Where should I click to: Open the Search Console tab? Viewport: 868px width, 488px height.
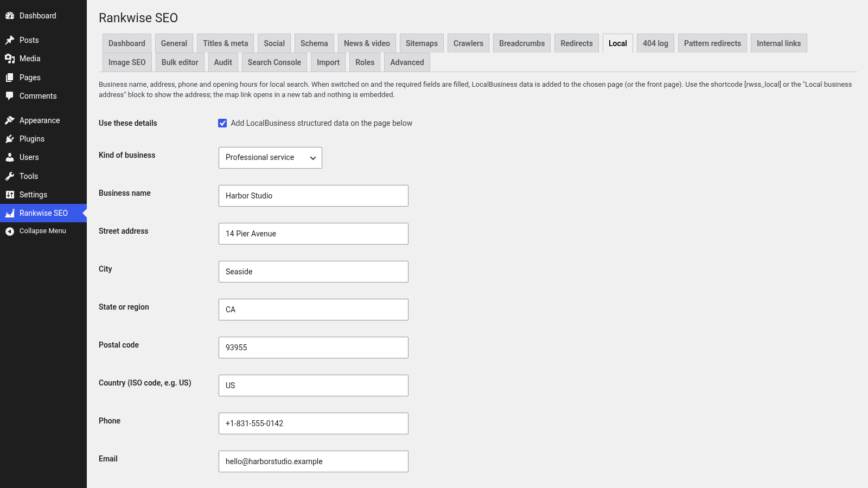[x=275, y=62]
